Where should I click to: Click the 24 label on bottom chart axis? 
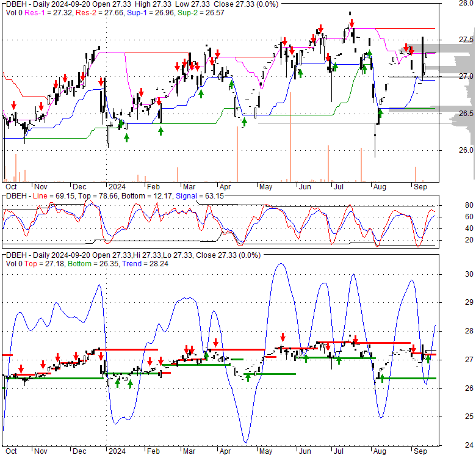coord(469,445)
